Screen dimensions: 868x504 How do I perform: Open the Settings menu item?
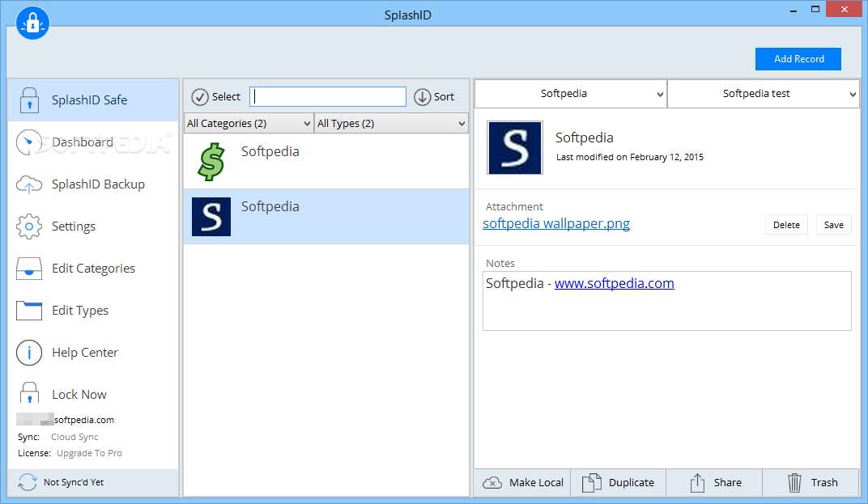(74, 227)
